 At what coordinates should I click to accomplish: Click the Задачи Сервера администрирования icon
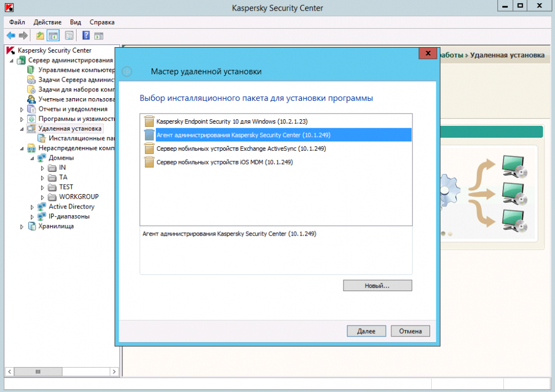coord(31,79)
